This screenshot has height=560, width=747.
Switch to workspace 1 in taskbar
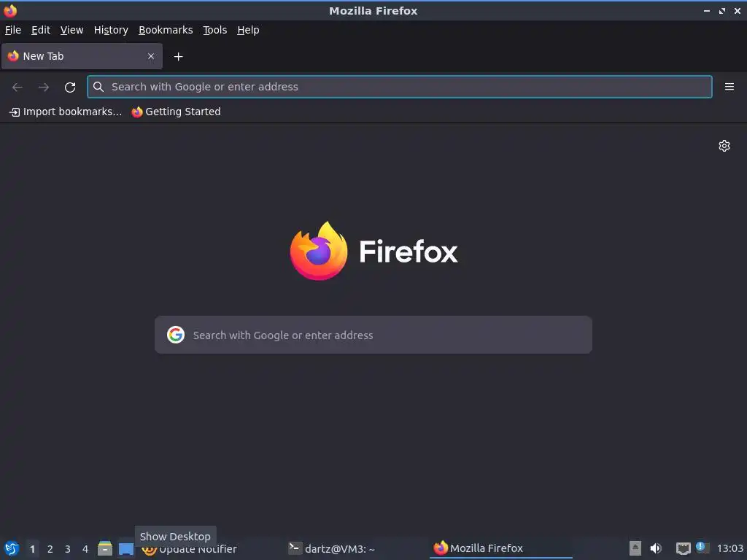click(32, 549)
